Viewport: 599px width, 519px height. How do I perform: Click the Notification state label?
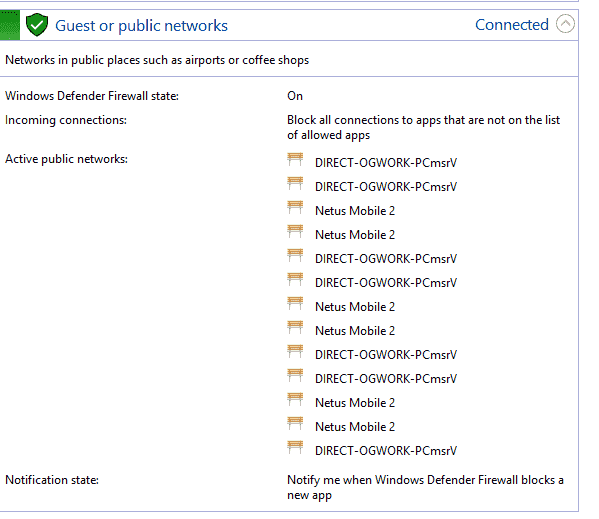(x=52, y=480)
